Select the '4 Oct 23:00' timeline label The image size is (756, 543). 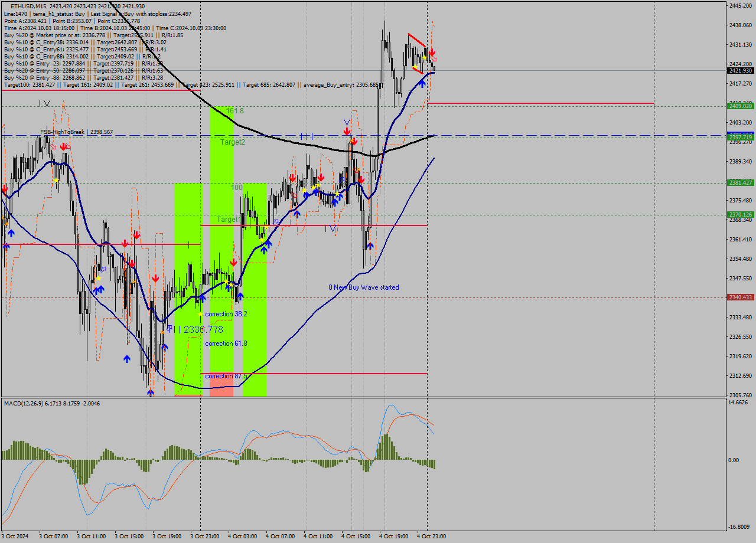click(432, 536)
